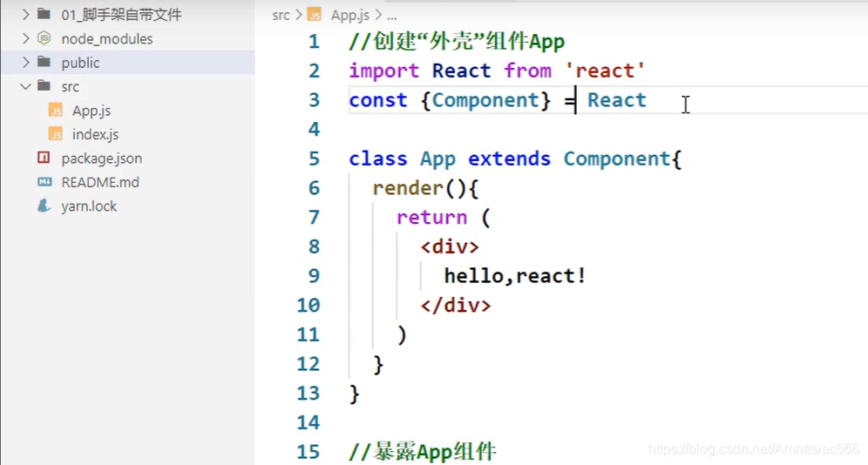The height and width of the screenshot is (465, 868).
Task: Click 'App' class name on line 5
Action: (x=437, y=159)
